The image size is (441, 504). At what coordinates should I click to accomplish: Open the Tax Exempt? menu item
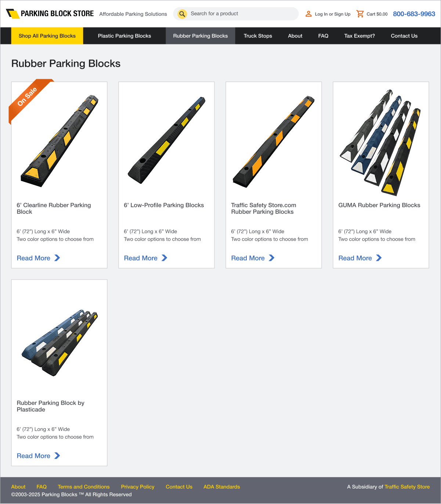tap(359, 36)
